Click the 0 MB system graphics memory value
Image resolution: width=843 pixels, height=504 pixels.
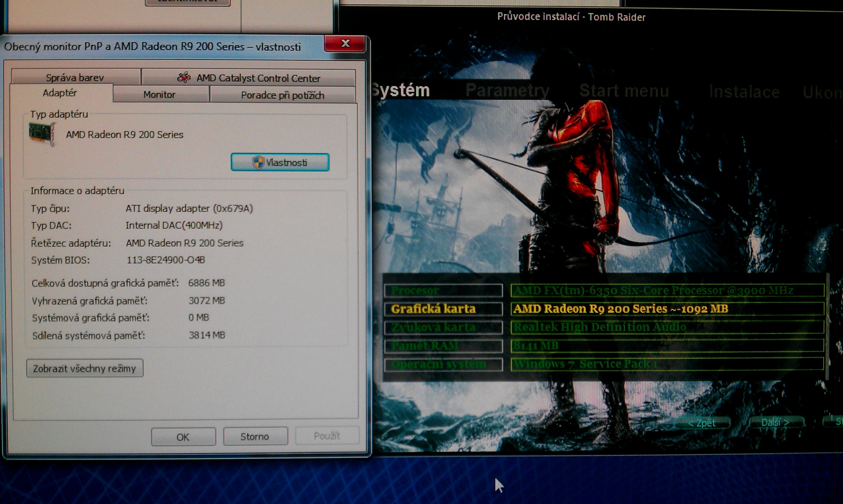198,318
